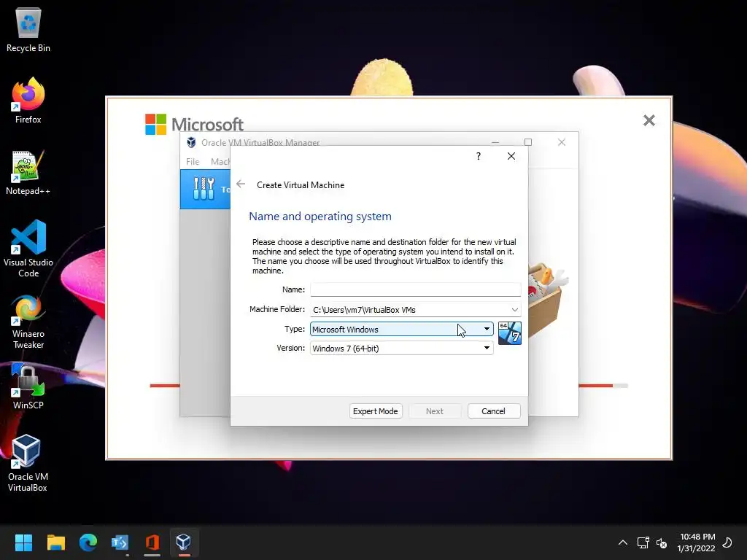The height and width of the screenshot is (560, 747).
Task: Click the question mark help button
Action: coord(479,156)
